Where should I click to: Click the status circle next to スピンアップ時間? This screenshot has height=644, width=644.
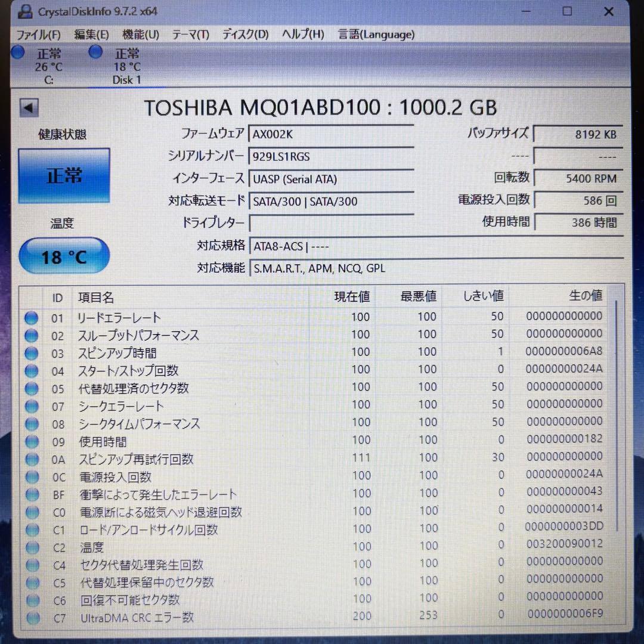31,354
